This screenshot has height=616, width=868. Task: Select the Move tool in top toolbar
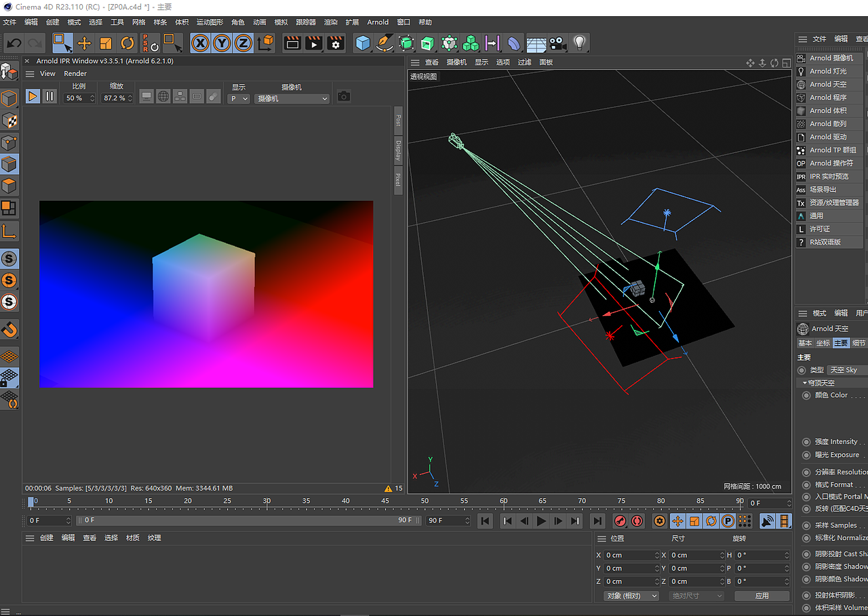[x=84, y=43]
